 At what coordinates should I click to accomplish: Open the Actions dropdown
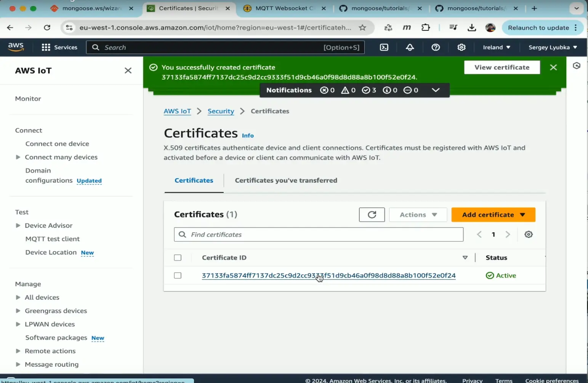click(418, 215)
